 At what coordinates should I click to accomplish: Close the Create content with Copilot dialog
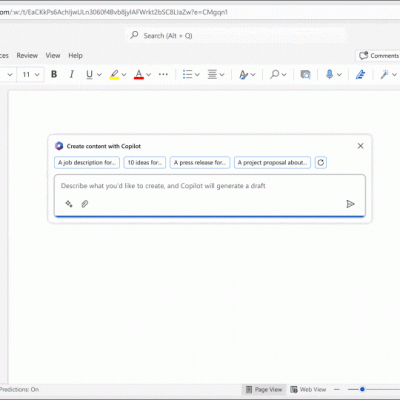click(x=360, y=146)
